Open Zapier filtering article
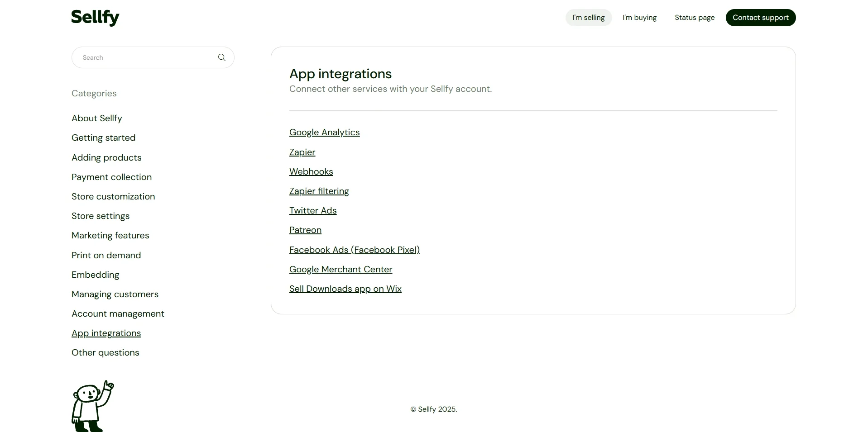868x432 pixels. tap(319, 191)
